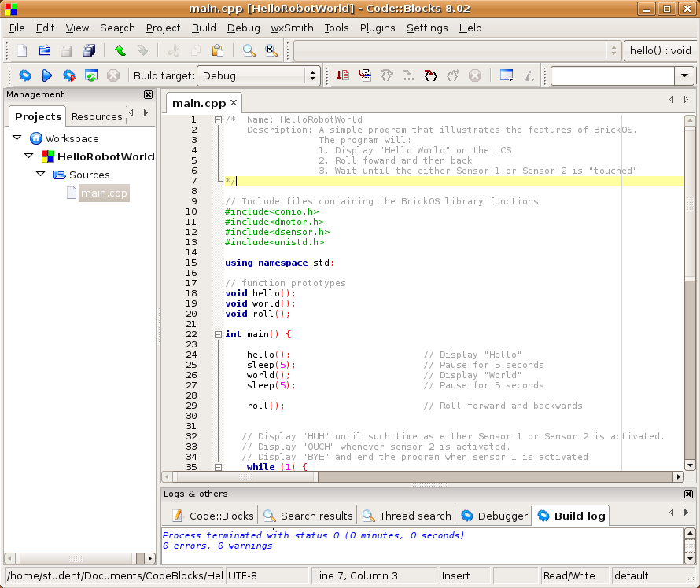
Task: Switch to the Search results log tab
Action: click(308, 516)
